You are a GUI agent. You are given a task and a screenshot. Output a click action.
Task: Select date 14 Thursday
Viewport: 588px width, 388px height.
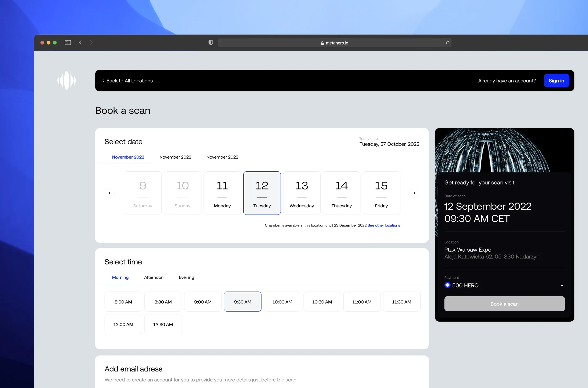pos(341,193)
